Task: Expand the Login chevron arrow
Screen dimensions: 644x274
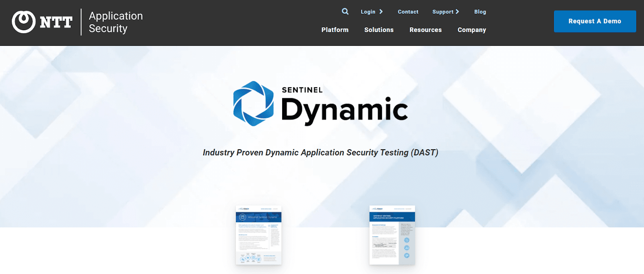Action: point(381,12)
